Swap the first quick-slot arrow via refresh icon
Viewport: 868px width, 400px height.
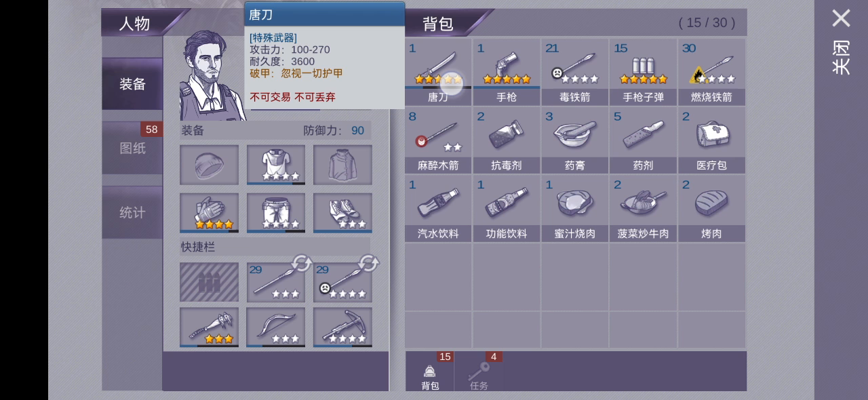point(301,263)
